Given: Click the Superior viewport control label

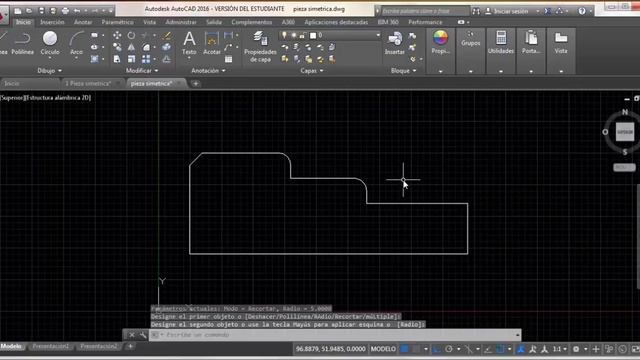Looking at the screenshot, I should (x=13, y=98).
